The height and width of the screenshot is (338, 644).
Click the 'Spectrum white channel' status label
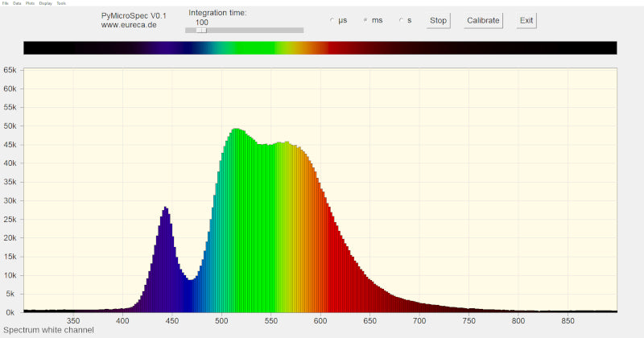[48, 330]
